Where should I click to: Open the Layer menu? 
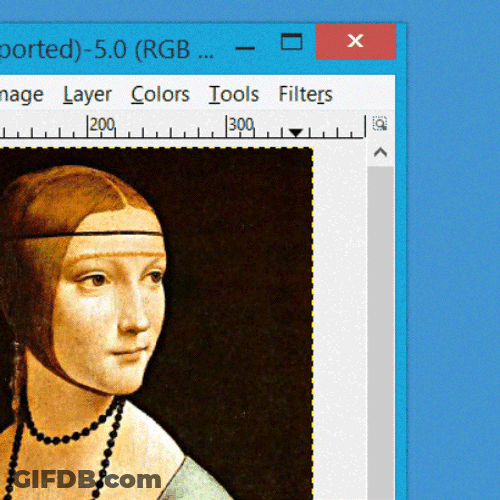[x=87, y=95]
